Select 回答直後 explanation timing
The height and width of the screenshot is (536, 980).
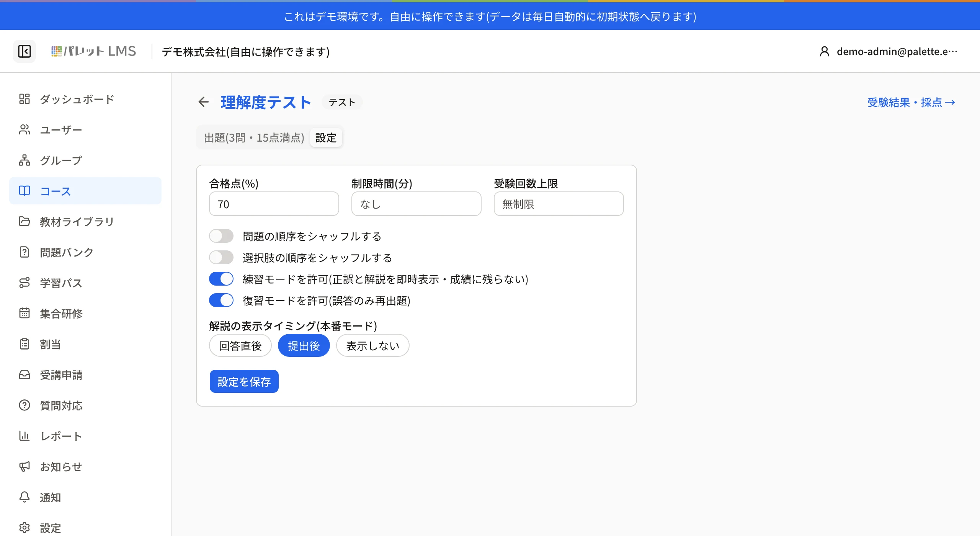(x=240, y=345)
